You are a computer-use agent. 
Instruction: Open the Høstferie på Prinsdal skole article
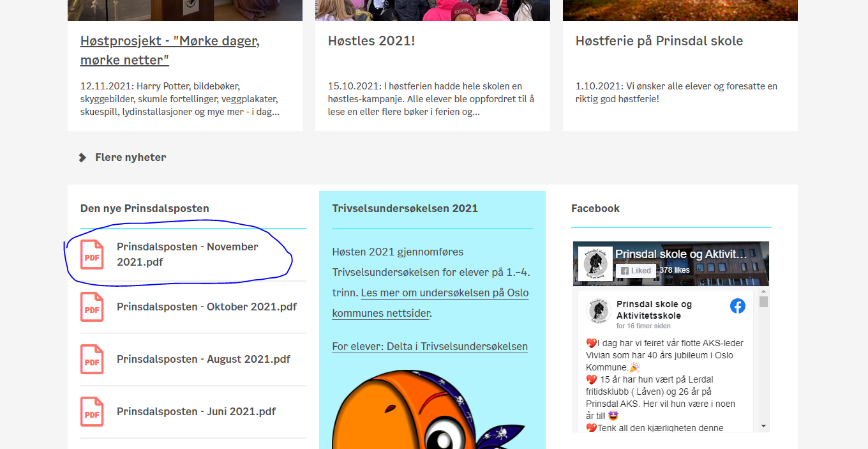(658, 41)
